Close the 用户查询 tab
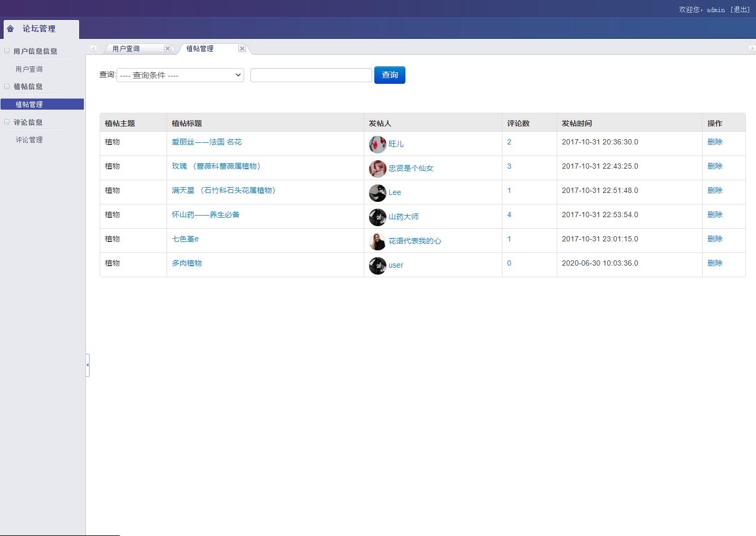This screenshot has width=756, height=536. click(168, 48)
